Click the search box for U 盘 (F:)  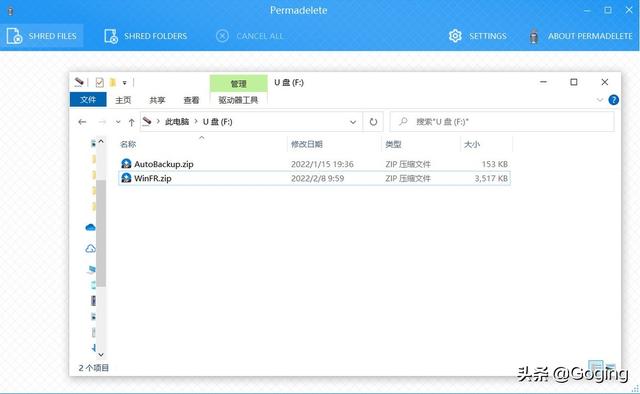(502, 122)
